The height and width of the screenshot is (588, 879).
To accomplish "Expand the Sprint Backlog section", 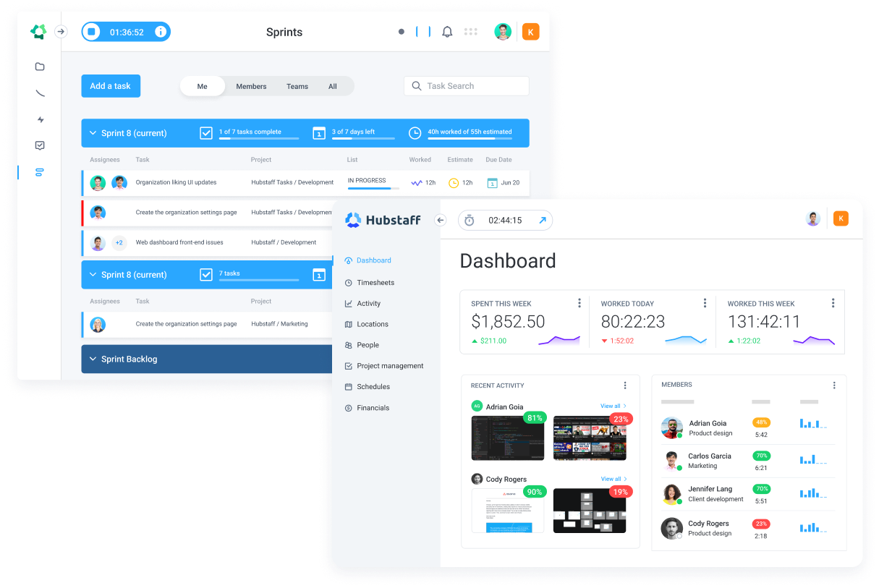I will [x=93, y=359].
